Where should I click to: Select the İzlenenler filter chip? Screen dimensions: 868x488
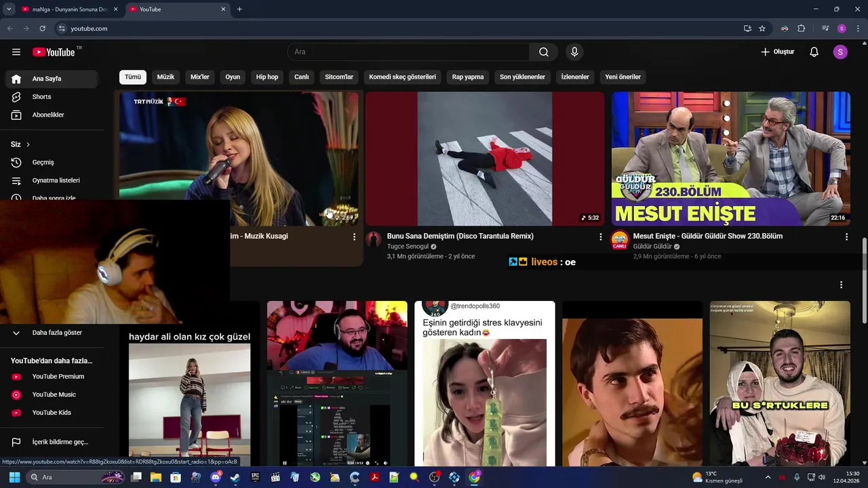[575, 77]
